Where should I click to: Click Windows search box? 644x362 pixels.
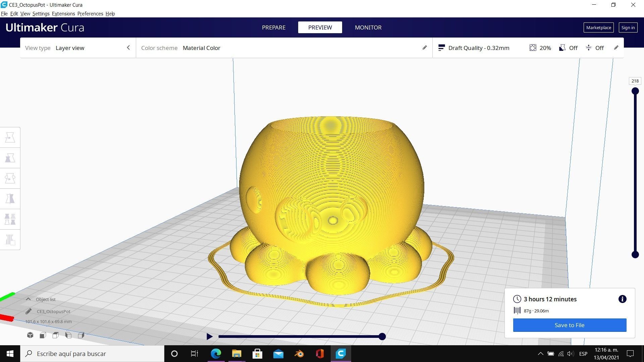pos(92,354)
